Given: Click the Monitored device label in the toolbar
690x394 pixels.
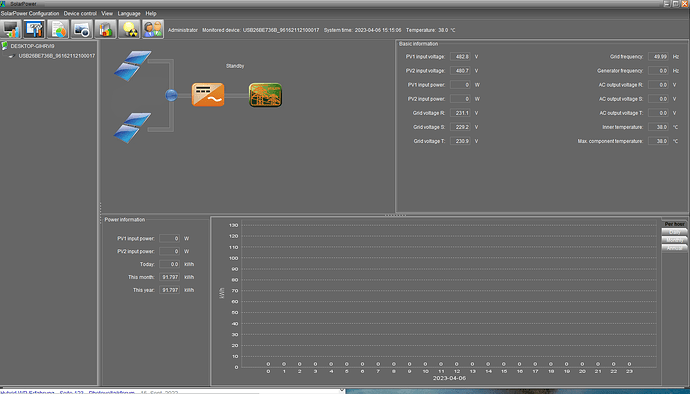Looking at the screenshot, I should (261, 30).
